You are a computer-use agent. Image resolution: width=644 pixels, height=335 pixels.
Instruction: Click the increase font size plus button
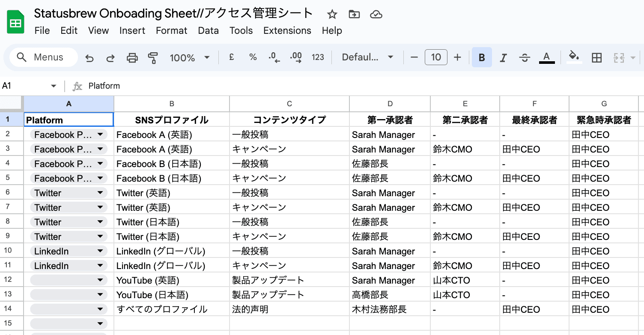[457, 57]
